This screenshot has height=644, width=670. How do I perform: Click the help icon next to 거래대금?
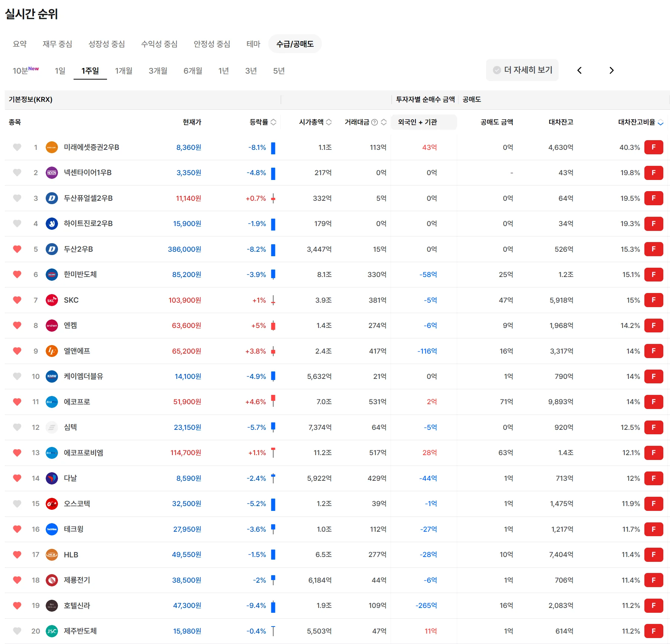click(375, 122)
